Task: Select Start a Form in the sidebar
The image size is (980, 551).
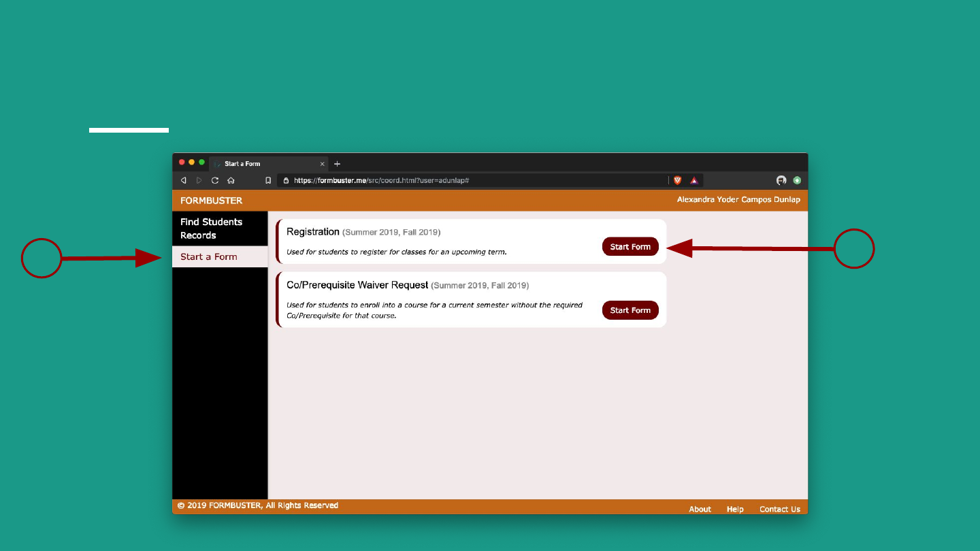Action: pyautogui.click(x=220, y=256)
